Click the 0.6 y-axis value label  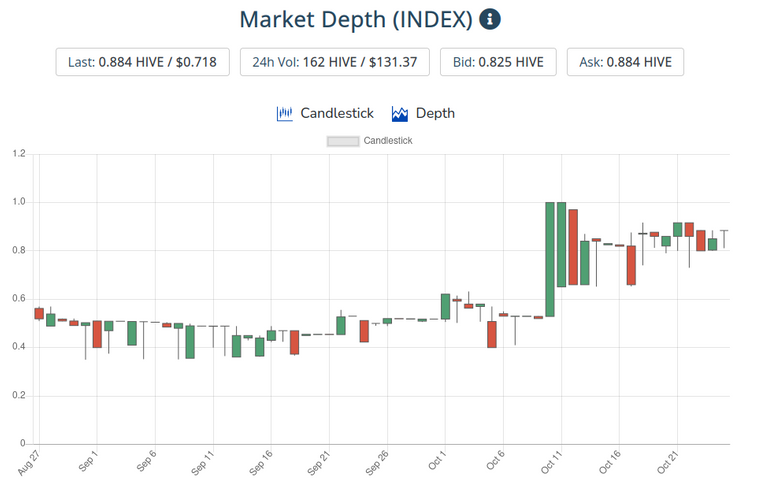point(19,299)
